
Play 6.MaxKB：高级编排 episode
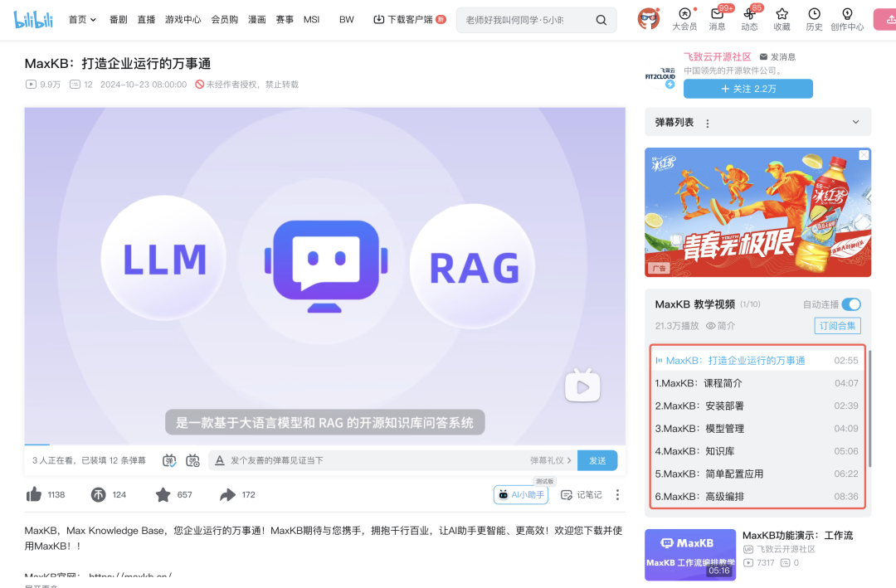(757, 497)
